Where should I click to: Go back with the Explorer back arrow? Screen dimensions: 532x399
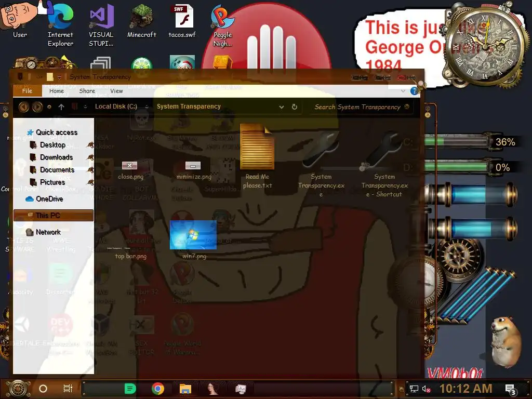pyautogui.click(x=24, y=107)
